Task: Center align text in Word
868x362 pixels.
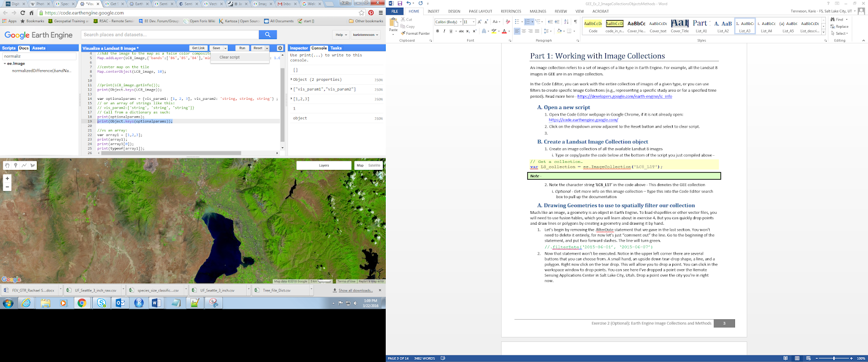Action: 524,31
